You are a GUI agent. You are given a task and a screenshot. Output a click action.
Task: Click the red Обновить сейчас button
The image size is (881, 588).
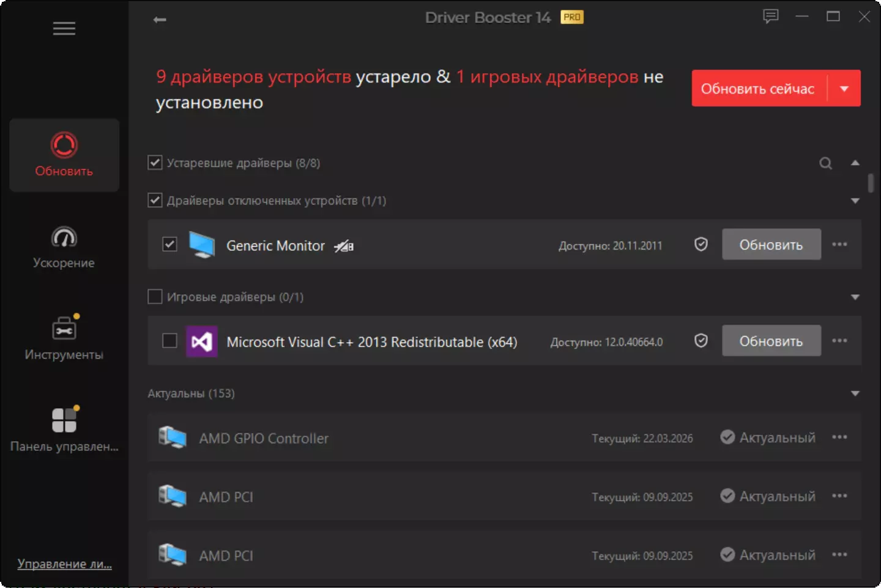[x=759, y=89]
